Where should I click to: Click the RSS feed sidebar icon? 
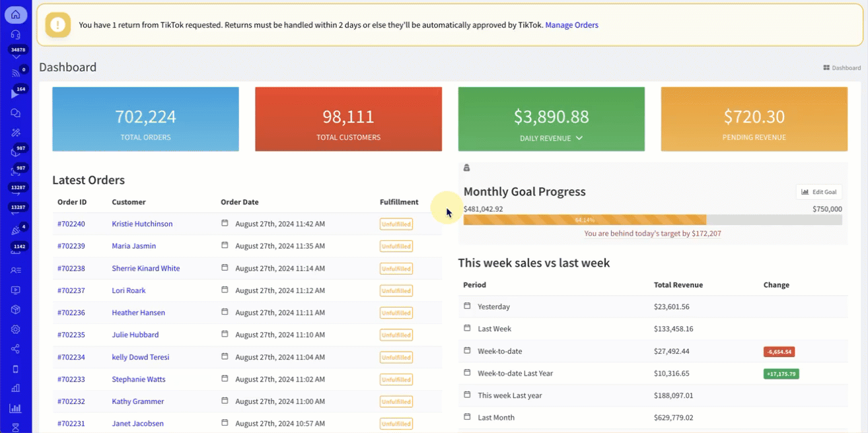point(16,74)
